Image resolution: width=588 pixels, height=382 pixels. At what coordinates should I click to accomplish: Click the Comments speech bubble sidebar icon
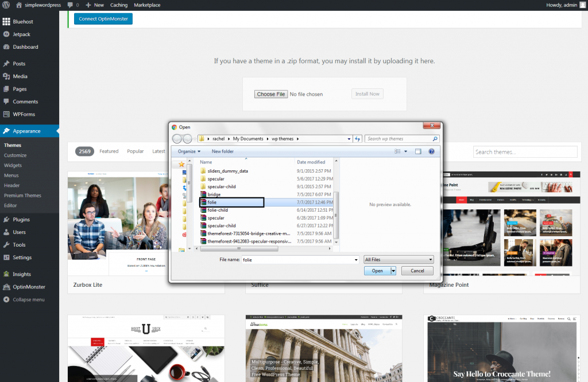[x=6, y=102]
